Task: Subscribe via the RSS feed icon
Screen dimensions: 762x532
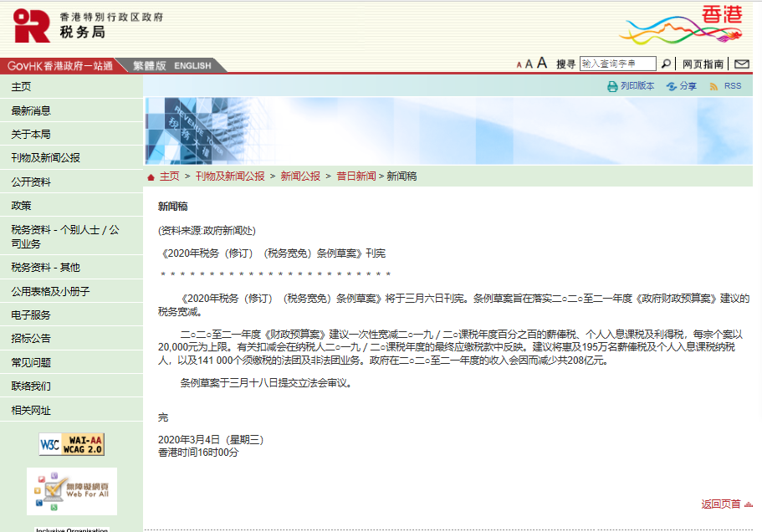Action: 713,85
